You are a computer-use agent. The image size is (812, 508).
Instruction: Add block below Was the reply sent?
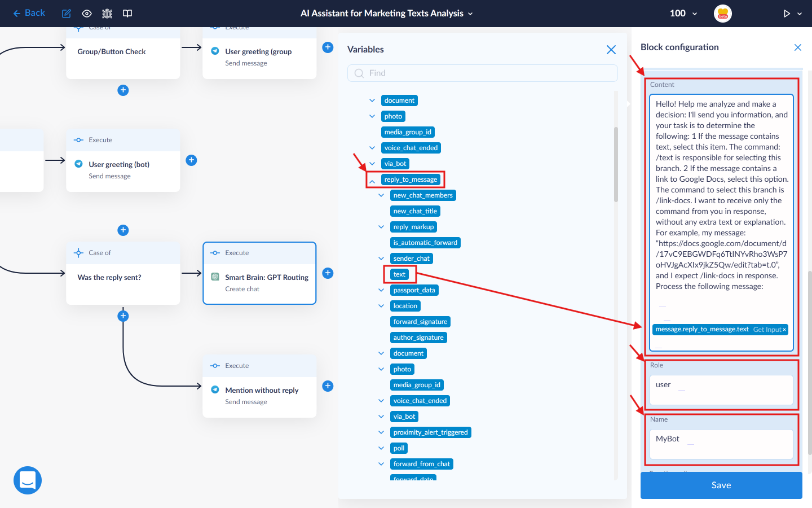pyautogui.click(x=123, y=316)
